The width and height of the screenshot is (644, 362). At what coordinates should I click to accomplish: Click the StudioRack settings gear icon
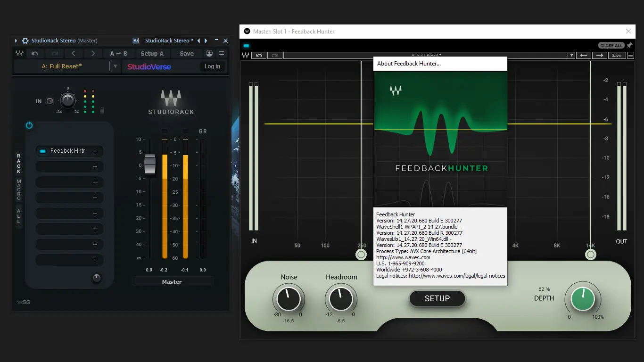pos(25,41)
